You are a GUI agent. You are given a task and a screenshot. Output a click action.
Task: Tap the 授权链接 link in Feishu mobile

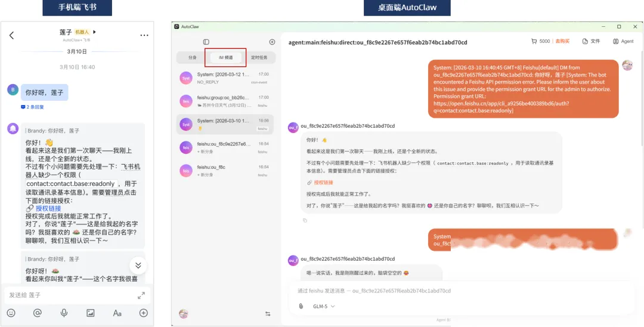coord(49,208)
